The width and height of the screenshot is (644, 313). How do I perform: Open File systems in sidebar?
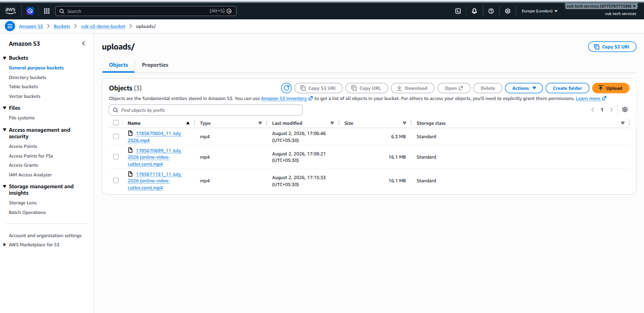(x=22, y=118)
